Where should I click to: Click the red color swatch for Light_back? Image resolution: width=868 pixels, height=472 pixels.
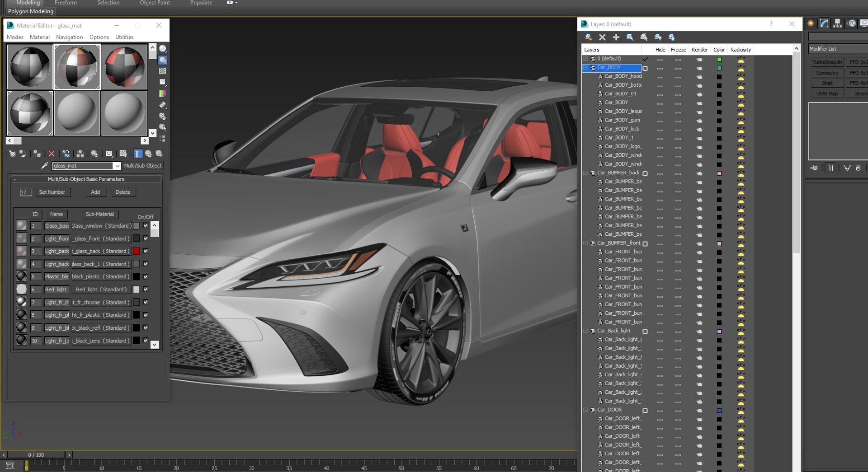click(136, 251)
